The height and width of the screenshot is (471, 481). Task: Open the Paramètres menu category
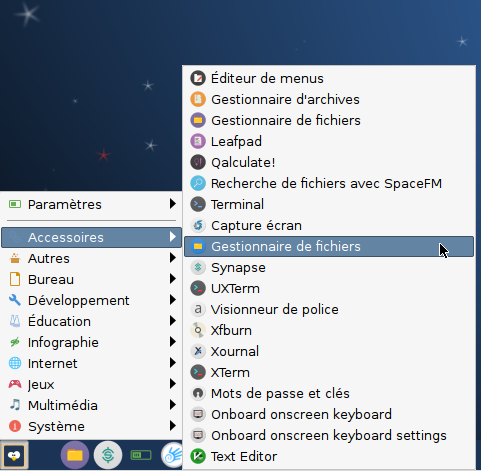point(91,204)
